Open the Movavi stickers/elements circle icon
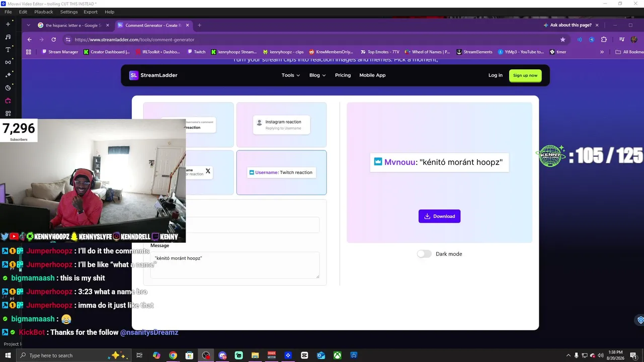The width and height of the screenshot is (644, 362). (8, 88)
